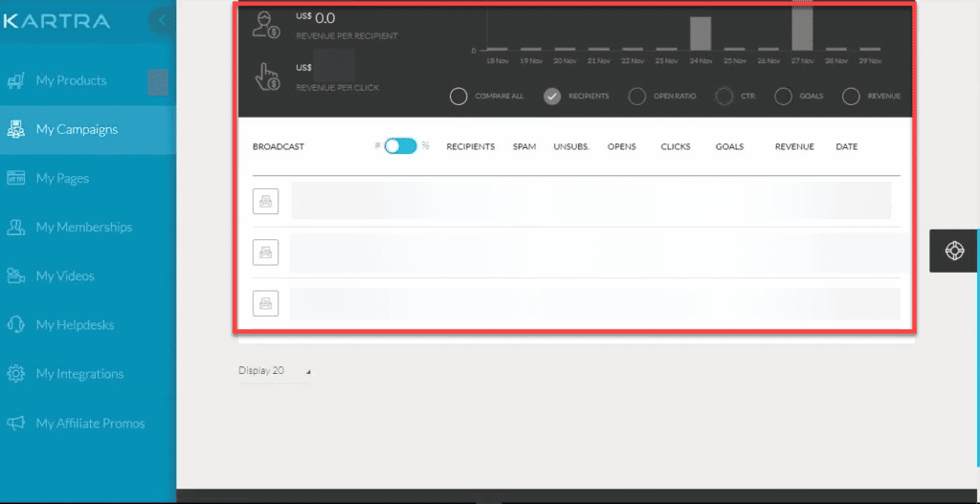
Task: Click the Date column header
Action: point(847,146)
